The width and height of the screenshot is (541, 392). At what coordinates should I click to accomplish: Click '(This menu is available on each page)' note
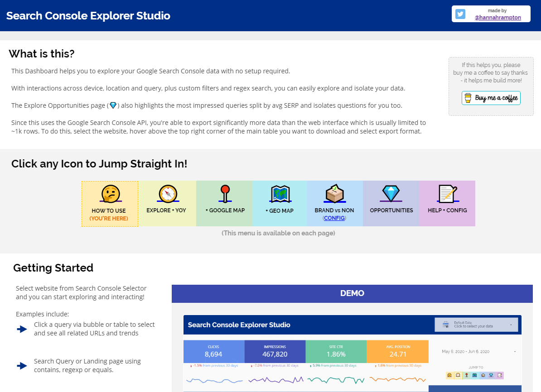tap(279, 233)
